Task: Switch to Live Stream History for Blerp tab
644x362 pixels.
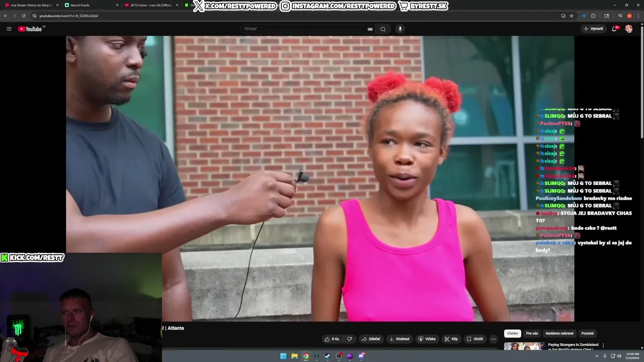Action: point(31,5)
